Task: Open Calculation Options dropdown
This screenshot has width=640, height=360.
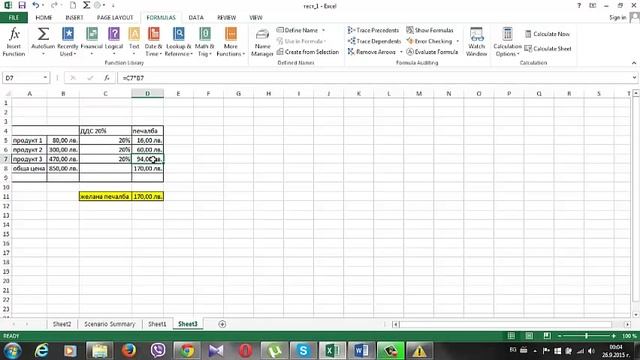Action: click(507, 42)
